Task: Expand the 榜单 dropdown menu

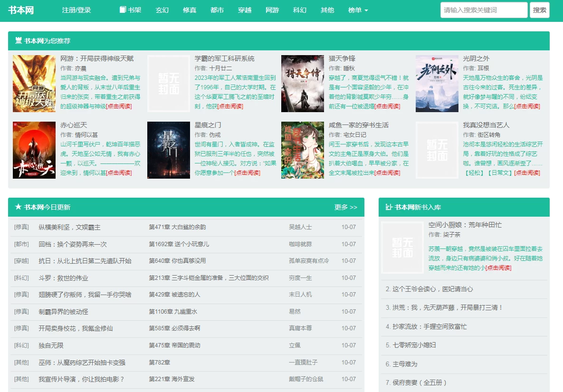Action: 358,10
